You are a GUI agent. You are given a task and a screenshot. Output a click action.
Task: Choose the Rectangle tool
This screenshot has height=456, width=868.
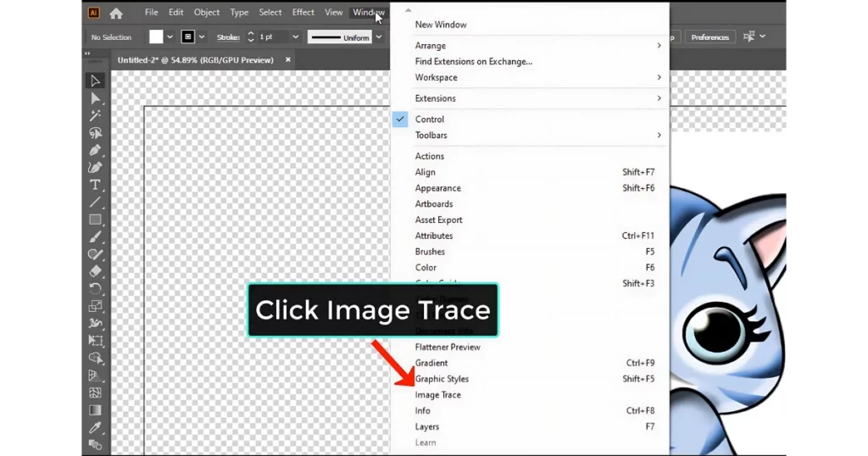pyautogui.click(x=95, y=220)
